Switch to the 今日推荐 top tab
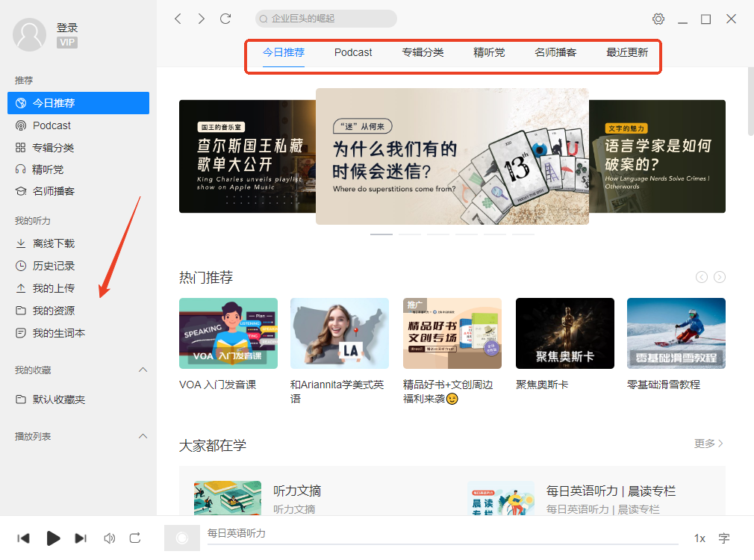 (x=284, y=52)
